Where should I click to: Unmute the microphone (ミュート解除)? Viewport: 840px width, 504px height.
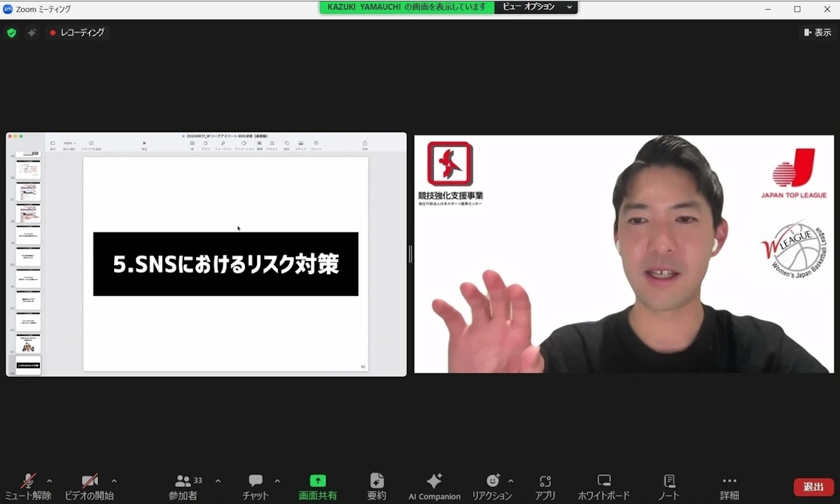pyautogui.click(x=28, y=486)
